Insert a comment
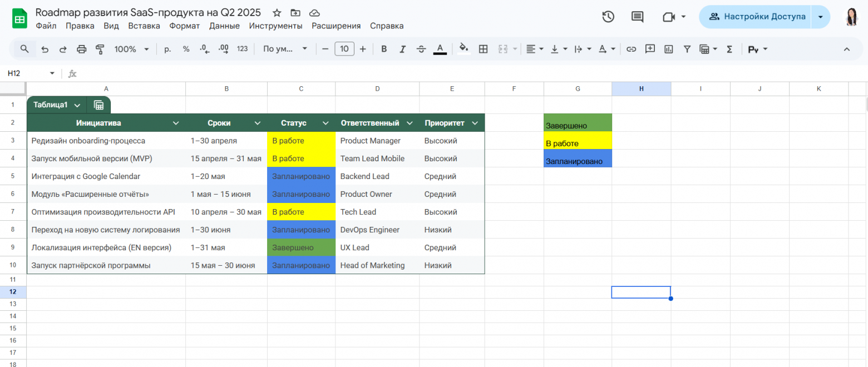 650,49
